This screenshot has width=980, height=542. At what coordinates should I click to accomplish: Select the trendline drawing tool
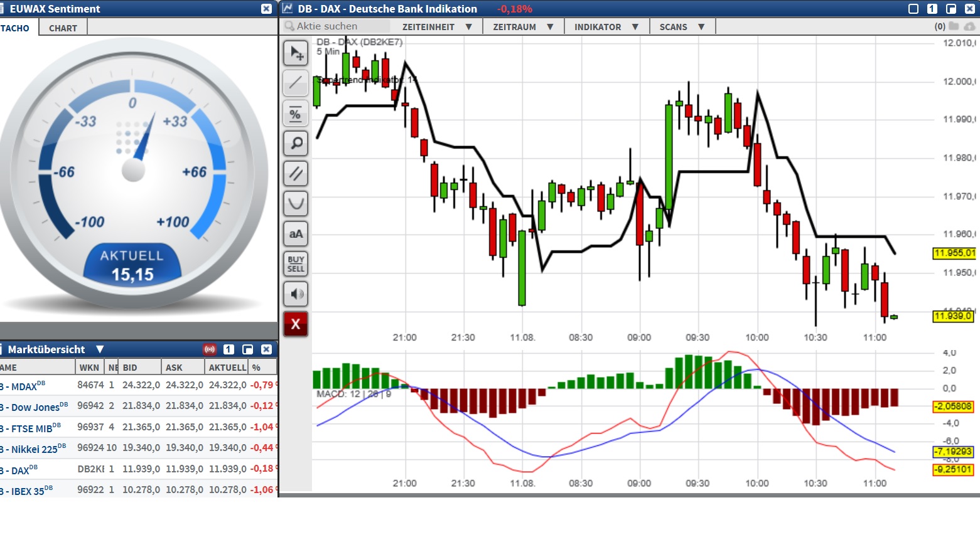click(296, 83)
